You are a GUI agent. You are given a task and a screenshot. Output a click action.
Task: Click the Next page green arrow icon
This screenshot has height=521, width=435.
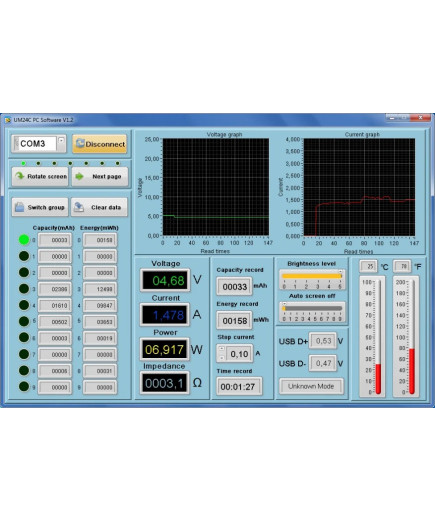tap(79, 176)
